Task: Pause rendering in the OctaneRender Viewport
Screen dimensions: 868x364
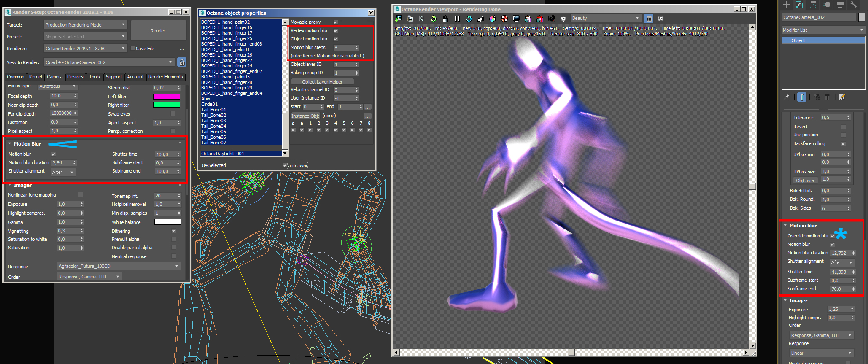Action: pyautogui.click(x=457, y=19)
